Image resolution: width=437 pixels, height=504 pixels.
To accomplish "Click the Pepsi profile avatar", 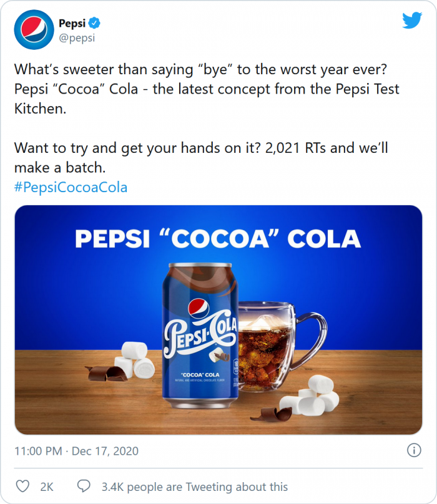I will [x=32, y=31].
